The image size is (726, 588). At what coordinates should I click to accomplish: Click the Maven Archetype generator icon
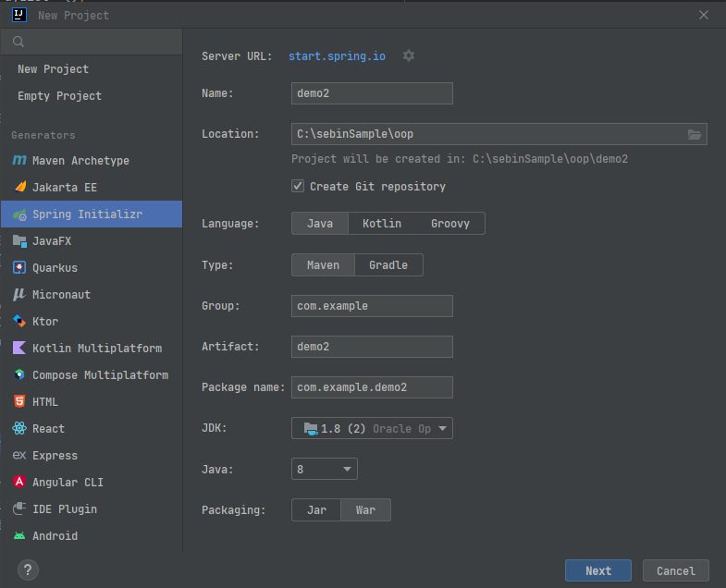(x=19, y=160)
